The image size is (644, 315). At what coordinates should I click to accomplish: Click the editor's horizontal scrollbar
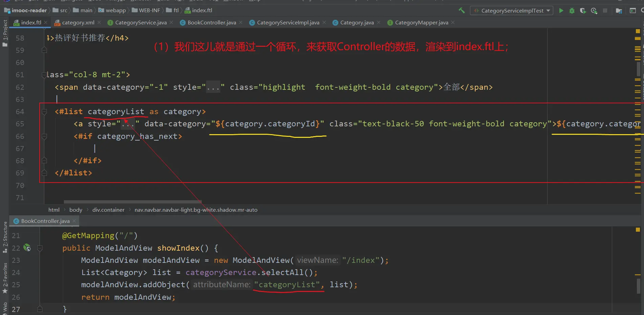point(133,202)
